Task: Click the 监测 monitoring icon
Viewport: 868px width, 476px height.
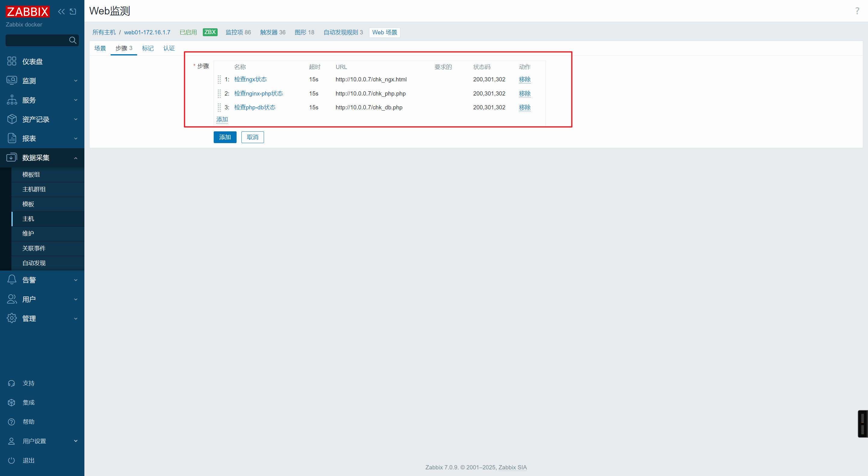Action: (12, 80)
